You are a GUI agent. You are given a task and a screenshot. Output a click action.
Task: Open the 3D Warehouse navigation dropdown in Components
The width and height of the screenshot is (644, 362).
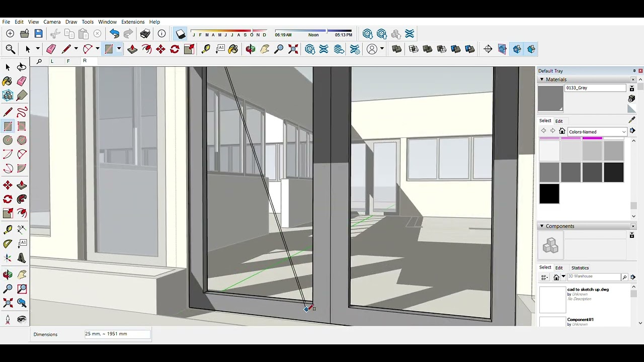point(563,277)
